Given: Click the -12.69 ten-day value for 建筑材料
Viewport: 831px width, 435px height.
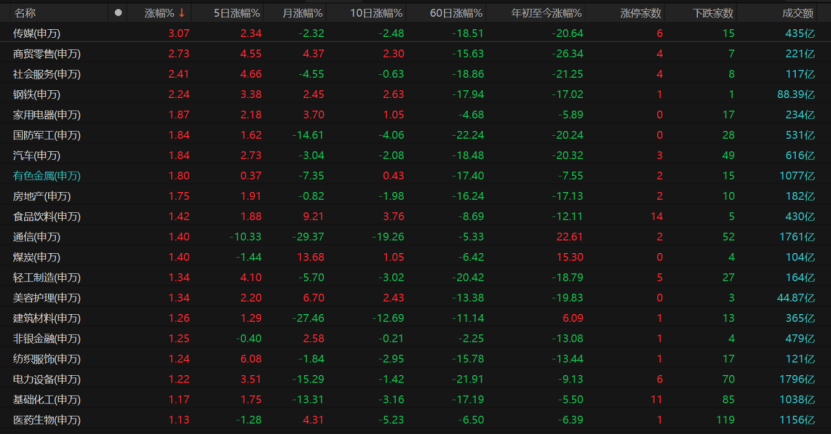Looking at the screenshot, I should [x=388, y=318].
